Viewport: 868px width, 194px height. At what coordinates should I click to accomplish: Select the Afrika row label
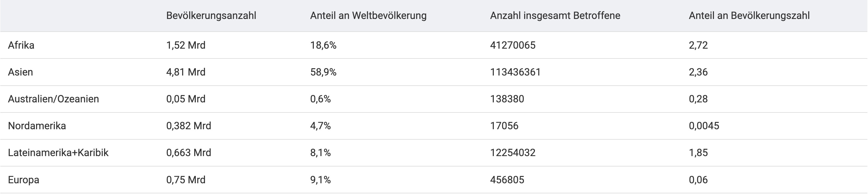21,45
